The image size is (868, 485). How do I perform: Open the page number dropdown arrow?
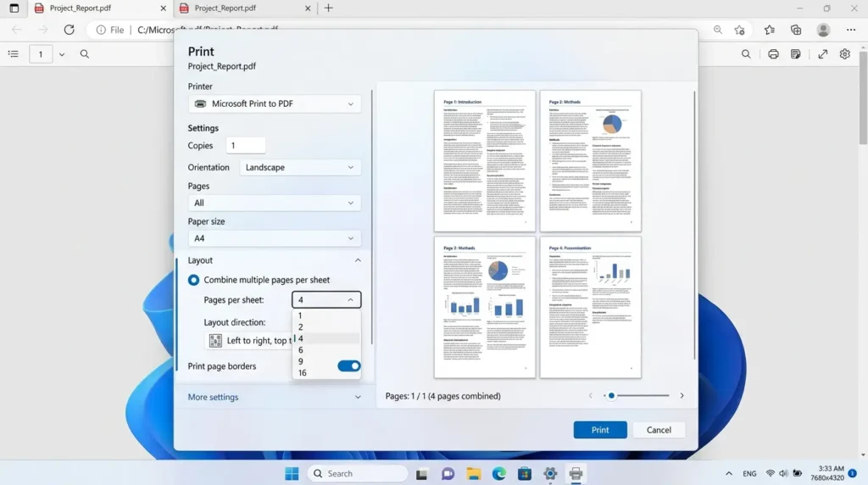pyautogui.click(x=62, y=54)
